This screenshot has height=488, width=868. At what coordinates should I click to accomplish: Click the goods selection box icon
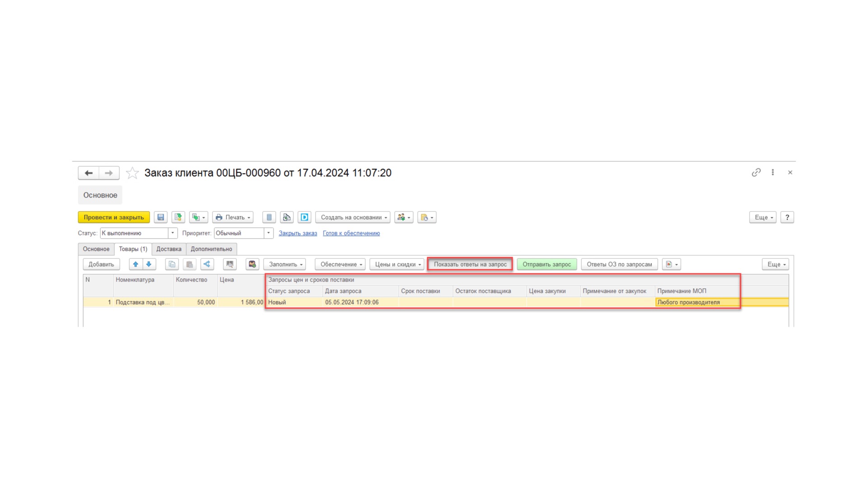tap(252, 264)
